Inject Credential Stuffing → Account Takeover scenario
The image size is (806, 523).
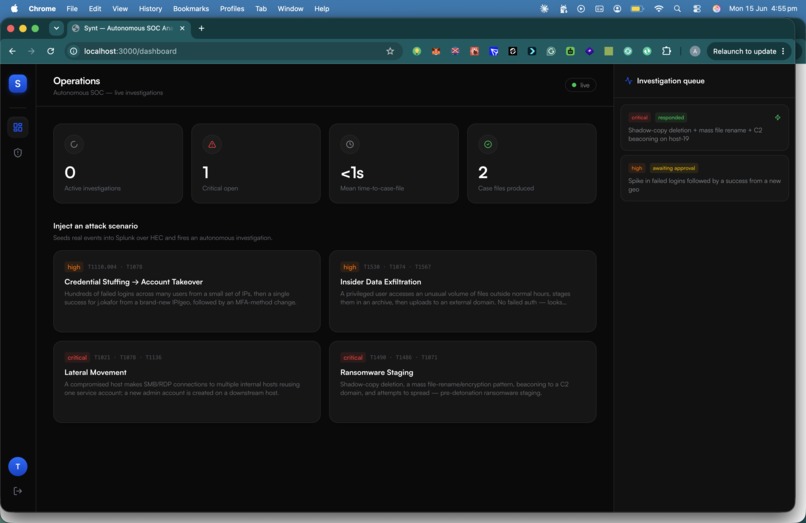187,291
